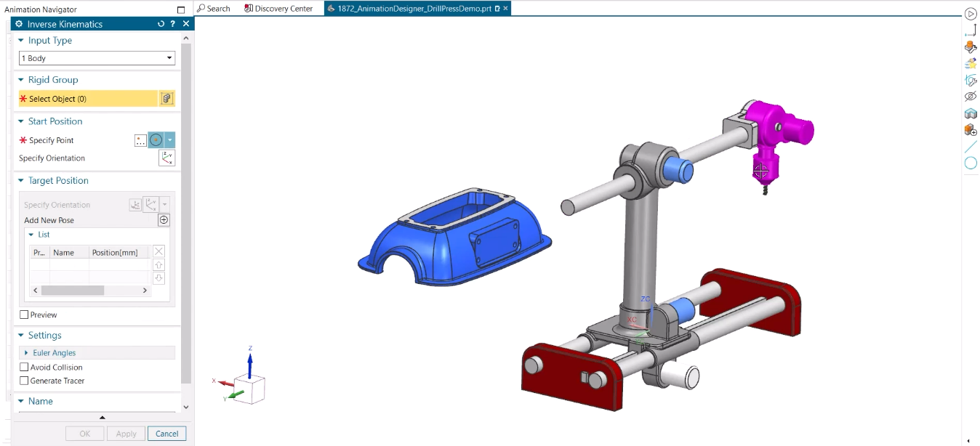The height and width of the screenshot is (446, 980).
Task: Turn on Generate Tracer
Action: pyautogui.click(x=25, y=381)
